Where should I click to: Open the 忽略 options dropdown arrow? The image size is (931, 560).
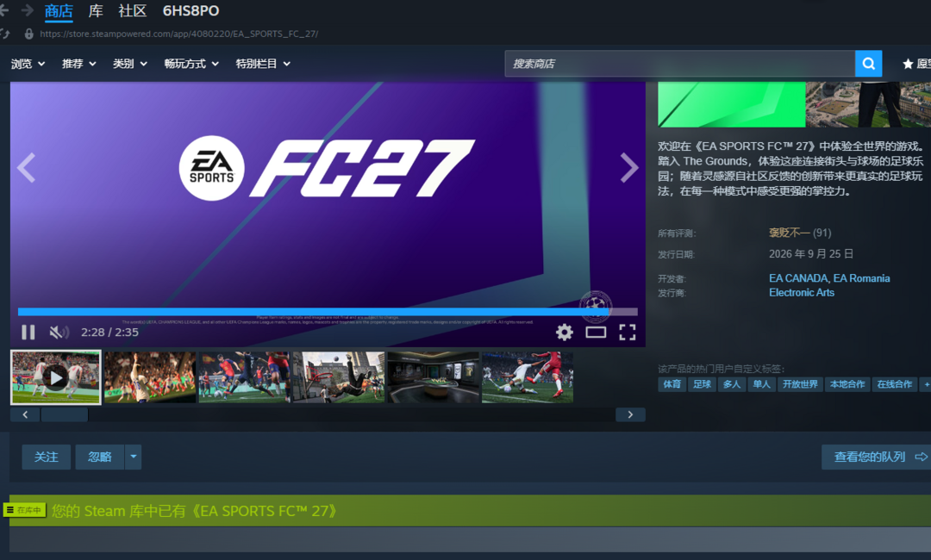(x=133, y=457)
